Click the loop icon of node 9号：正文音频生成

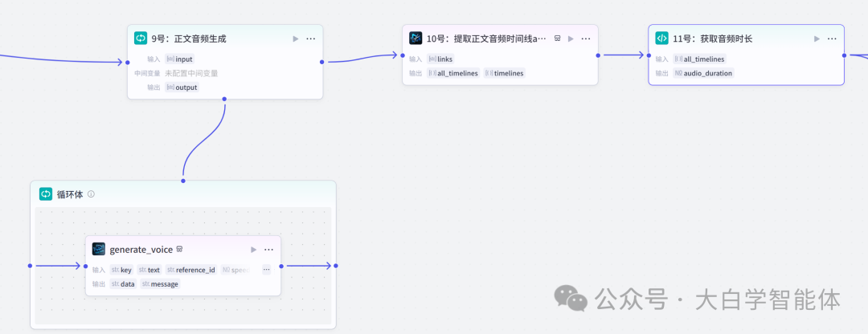pos(141,39)
